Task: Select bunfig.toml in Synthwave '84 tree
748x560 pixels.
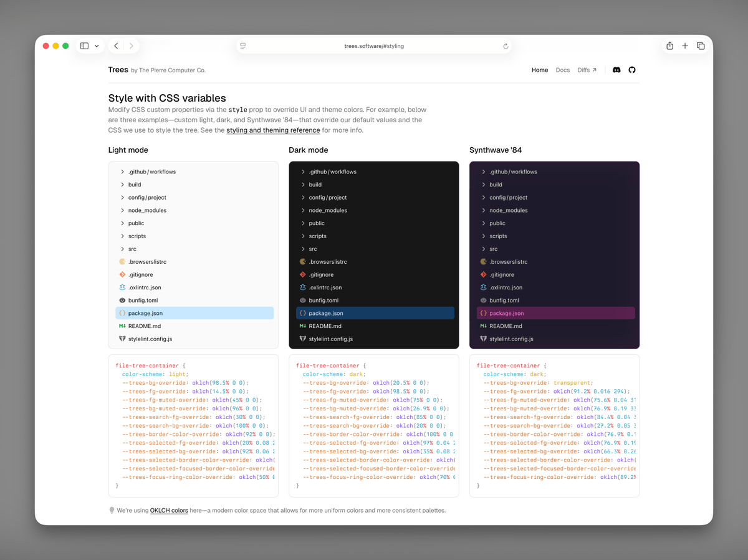Action: coord(556,301)
